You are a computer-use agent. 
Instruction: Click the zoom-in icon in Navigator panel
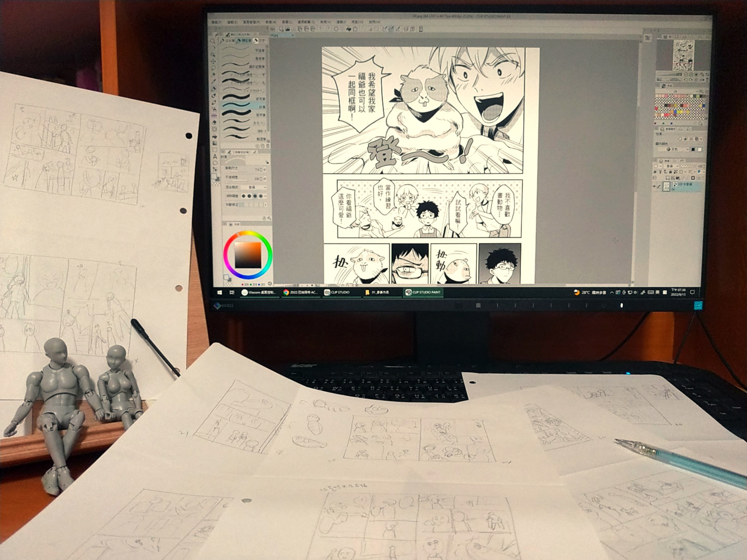pyautogui.click(x=691, y=75)
